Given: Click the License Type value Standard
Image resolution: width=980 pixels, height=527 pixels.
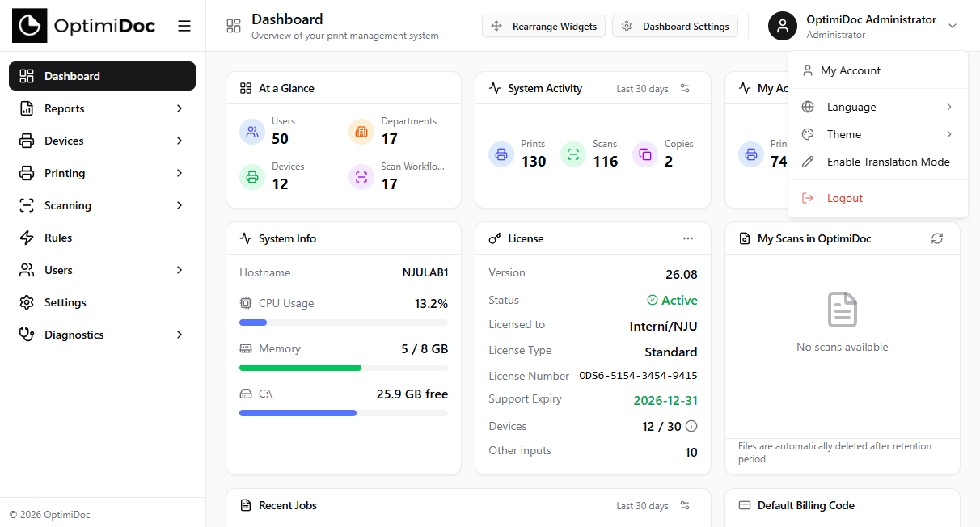Looking at the screenshot, I should (671, 352).
